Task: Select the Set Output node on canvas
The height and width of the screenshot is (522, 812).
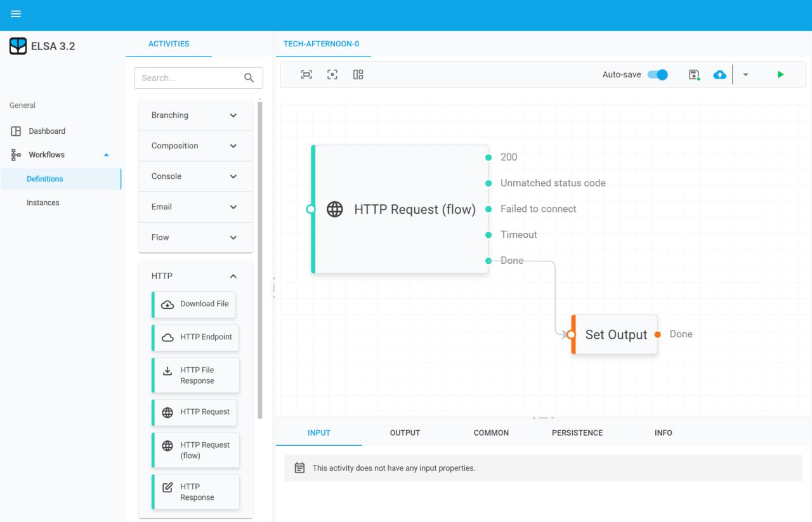Action: pos(615,335)
